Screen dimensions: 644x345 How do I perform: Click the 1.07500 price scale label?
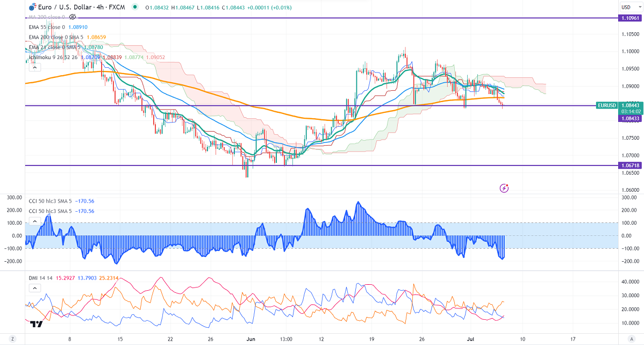pos(630,138)
